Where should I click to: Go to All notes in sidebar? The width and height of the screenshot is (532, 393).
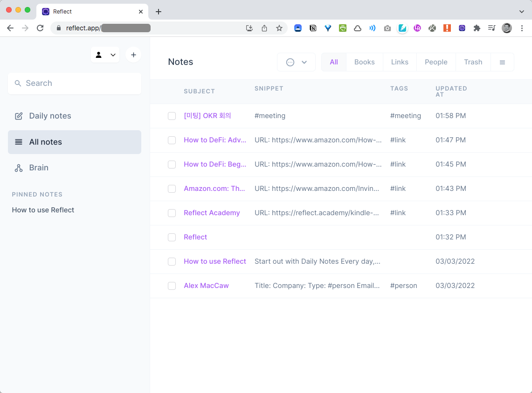(x=74, y=142)
